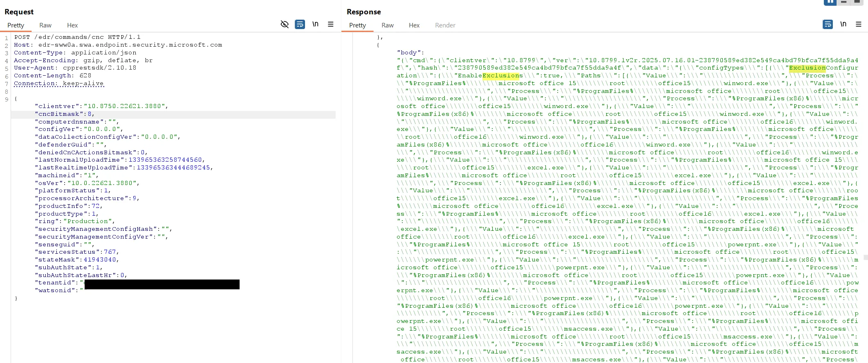Image resolution: width=868 pixels, height=363 pixels.
Task: Toggle word wrap in the Response panel
Action: [828, 24]
